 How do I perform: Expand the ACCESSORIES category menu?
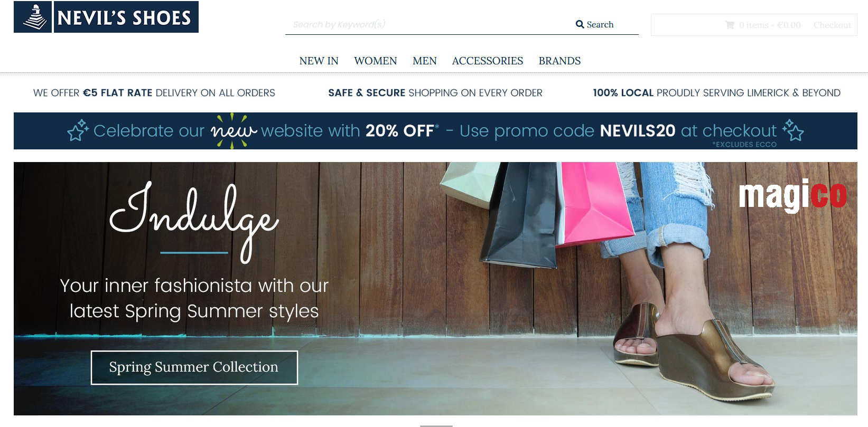tap(487, 61)
